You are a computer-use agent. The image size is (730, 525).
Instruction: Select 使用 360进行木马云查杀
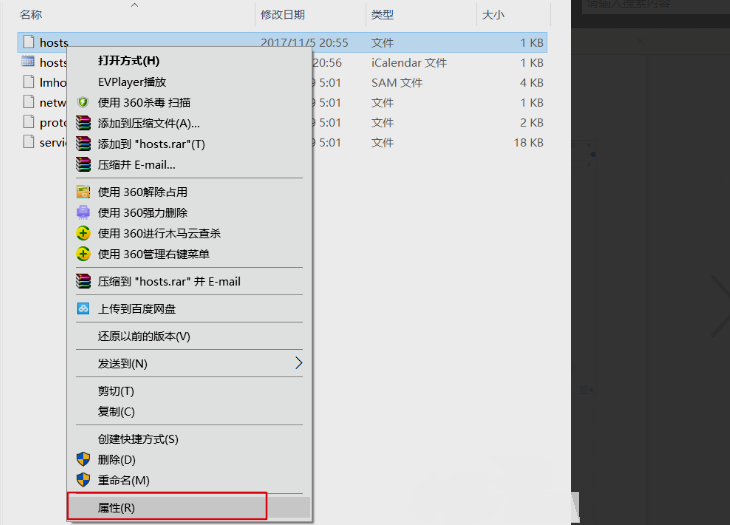click(189, 233)
